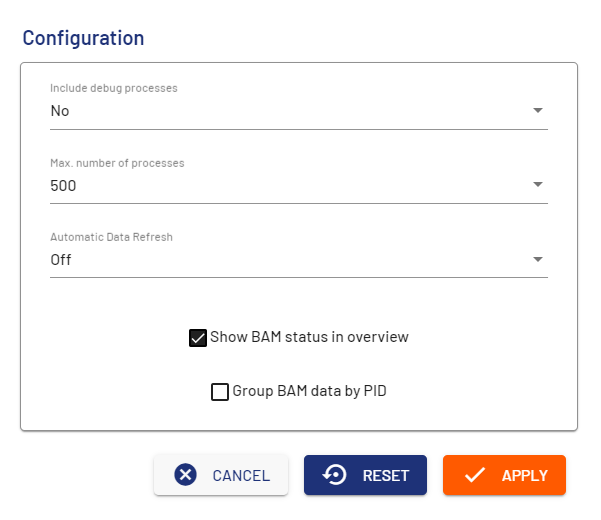Screen dimensions: 601x520
Task: Expand the Automatic Data Refresh dropdown arrow
Action: [x=537, y=260]
